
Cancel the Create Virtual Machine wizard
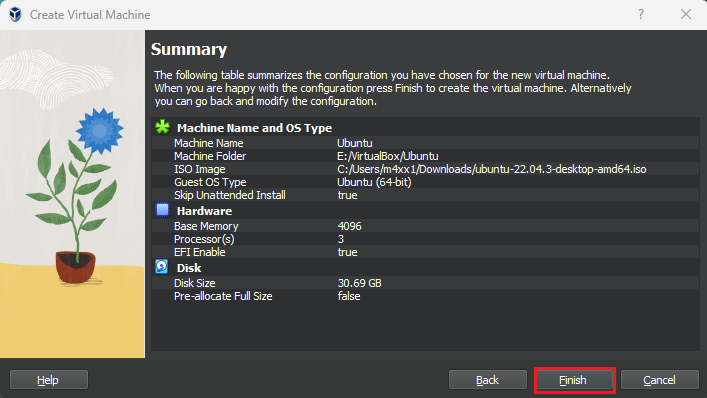click(659, 380)
